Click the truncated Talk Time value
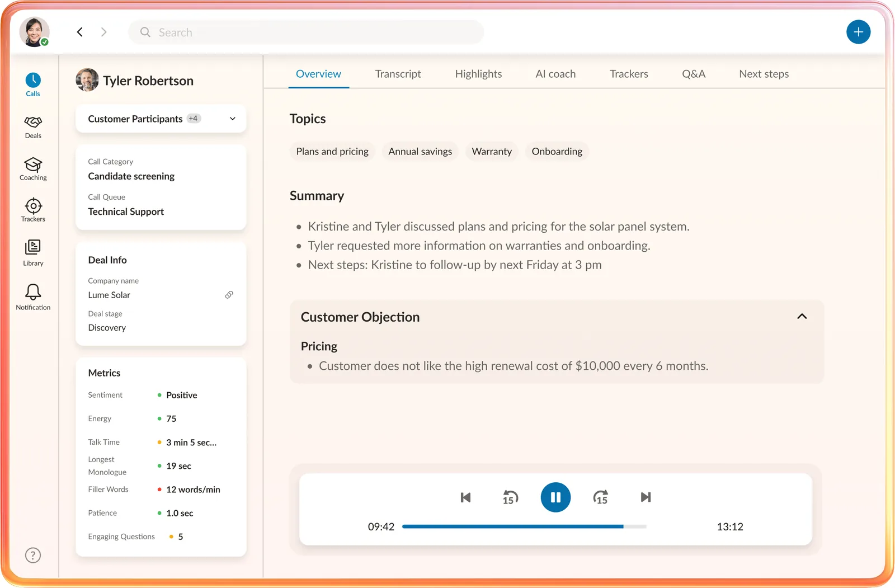 click(191, 443)
